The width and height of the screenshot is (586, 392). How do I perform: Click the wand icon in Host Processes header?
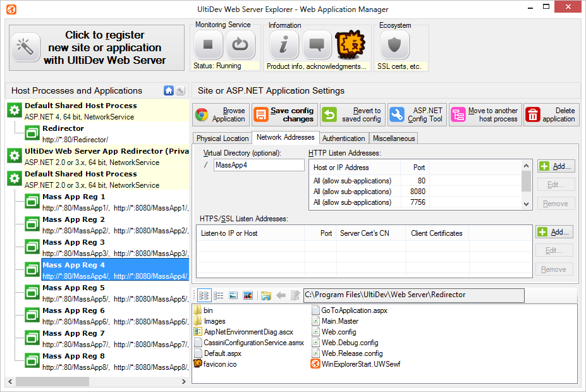(181, 90)
